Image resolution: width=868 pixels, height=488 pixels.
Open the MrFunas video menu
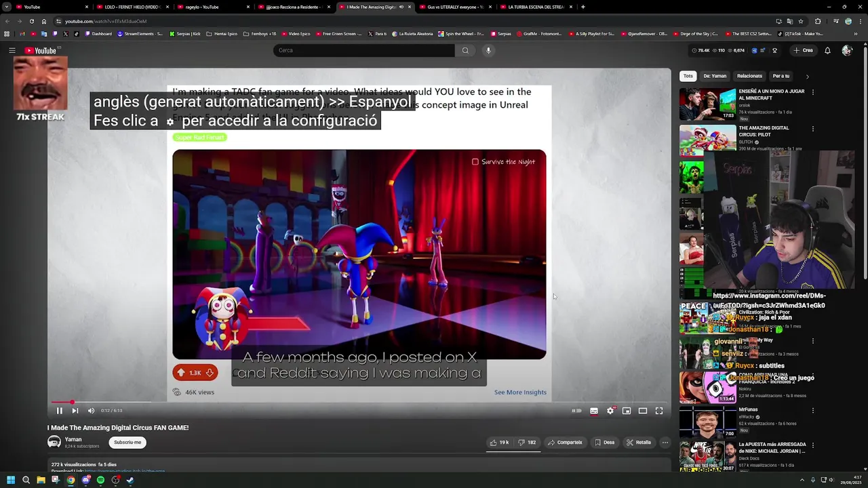[813, 411]
